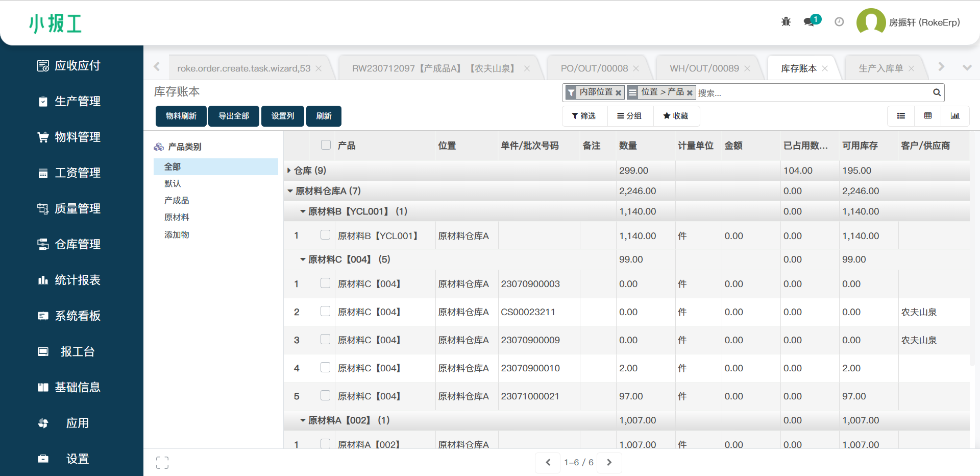The width and height of the screenshot is (980, 476).
Task: Click the 刷新 button
Action: [x=324, y=116]
